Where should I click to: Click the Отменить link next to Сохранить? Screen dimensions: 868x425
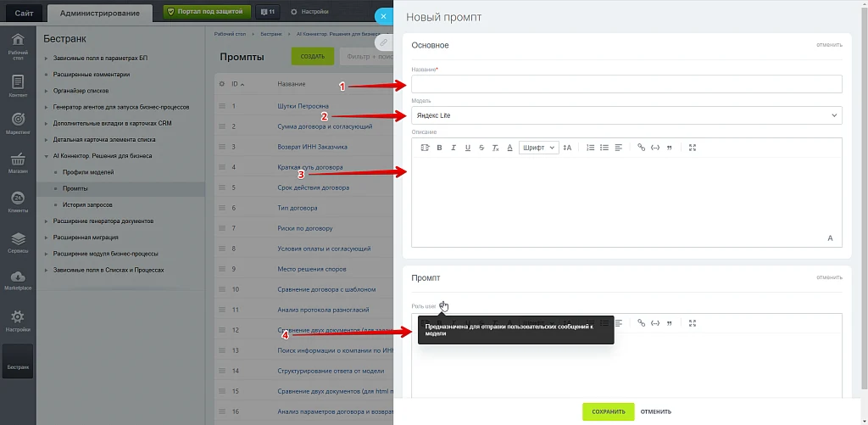click(656, 411)
